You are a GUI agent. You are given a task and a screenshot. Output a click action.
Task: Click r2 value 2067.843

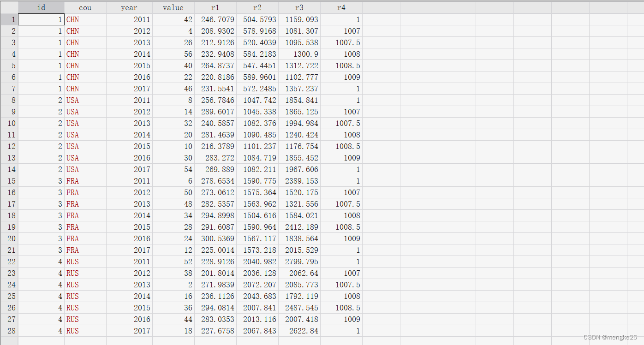[x=257, y=331]
